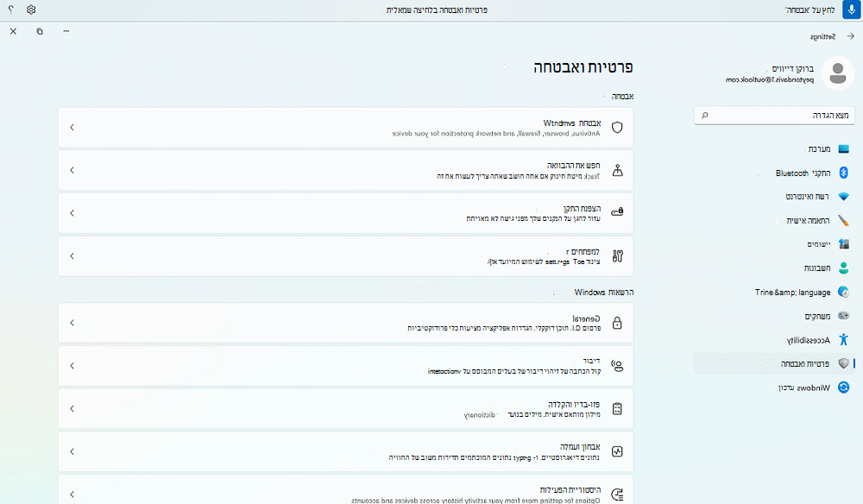Screen dimensions: 863x504
Task: Expand the For developers row chevron
Action: click(72, 255)
